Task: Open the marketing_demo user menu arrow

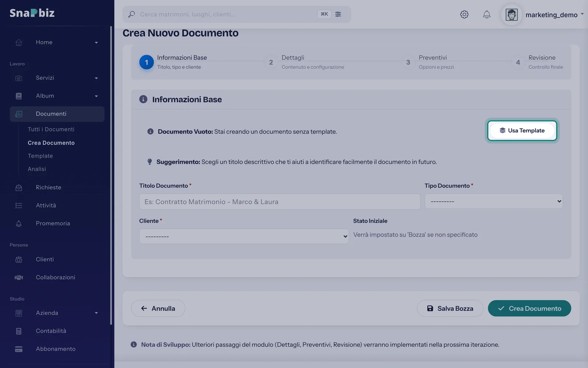Action: 582,14
